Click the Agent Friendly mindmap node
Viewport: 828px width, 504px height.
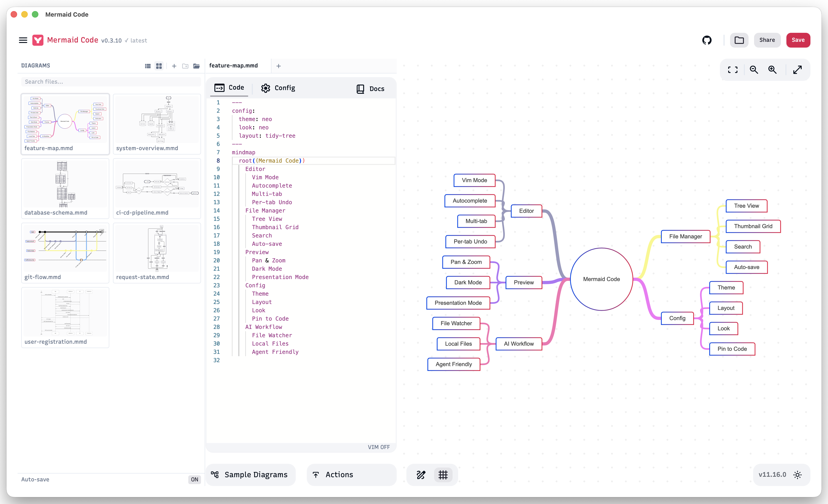[x=454, y=364]
